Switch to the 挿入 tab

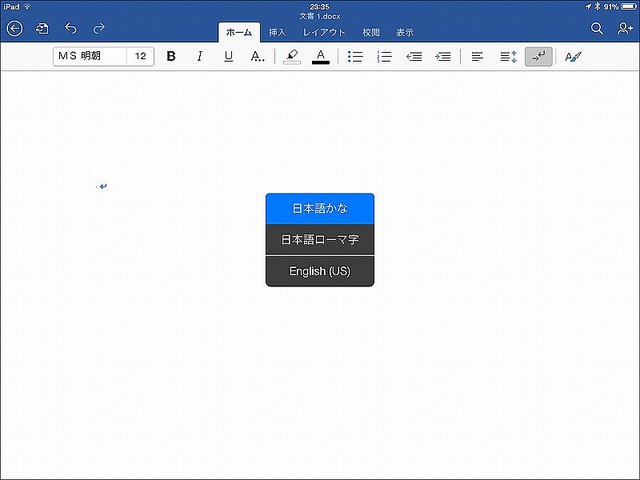(277, 33)
